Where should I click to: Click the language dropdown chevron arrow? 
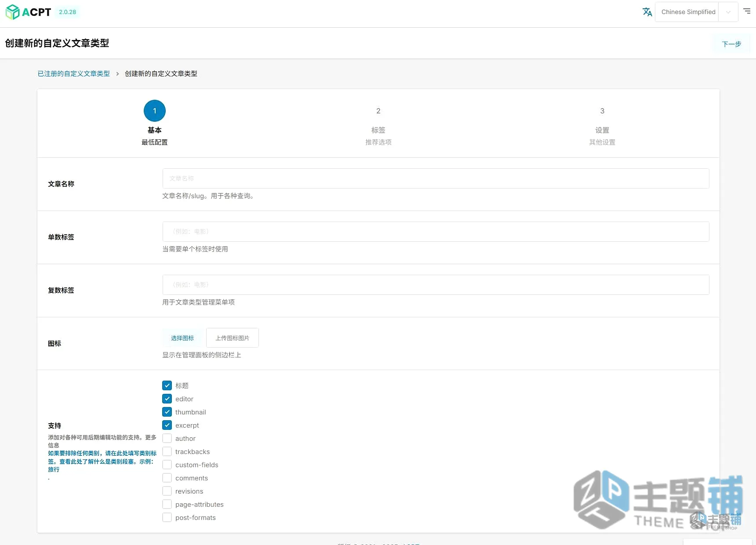click(x=728, y=12)
